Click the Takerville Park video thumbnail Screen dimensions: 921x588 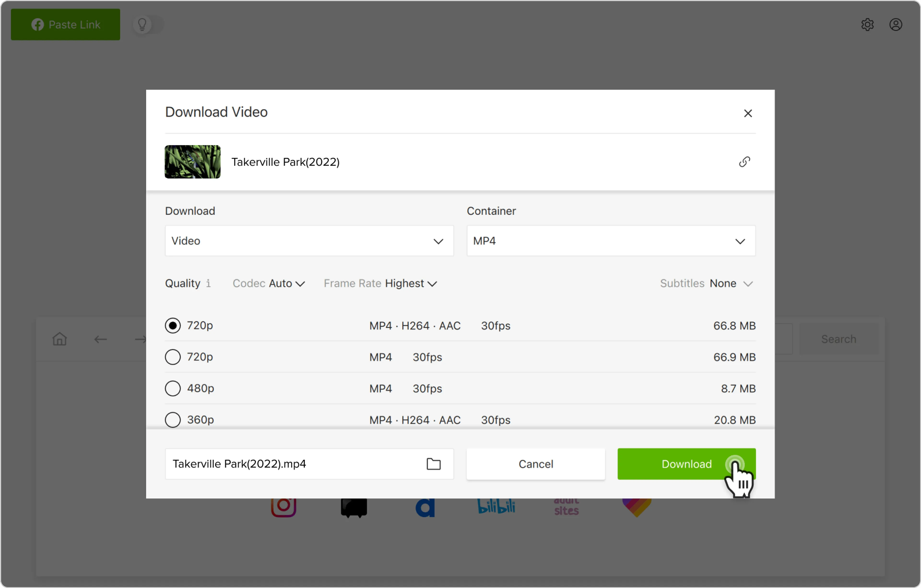point(192,162)
